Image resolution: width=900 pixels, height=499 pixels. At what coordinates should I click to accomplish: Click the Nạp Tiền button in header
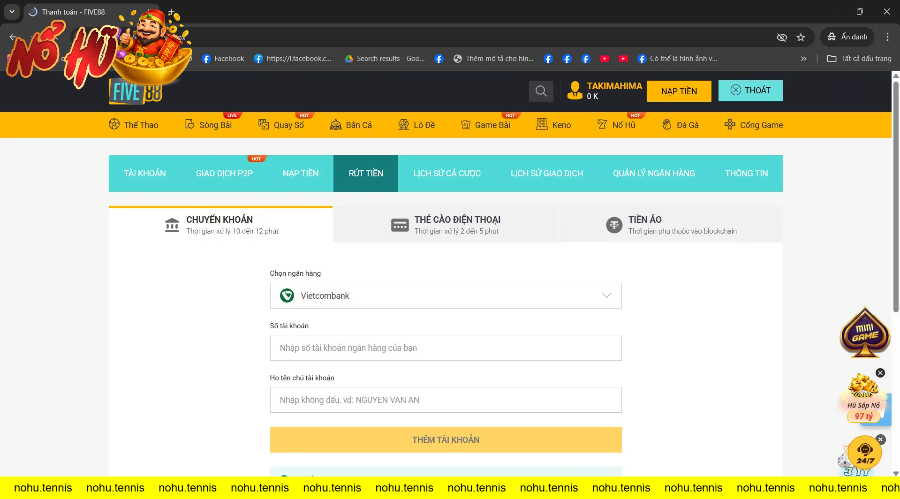679,91
